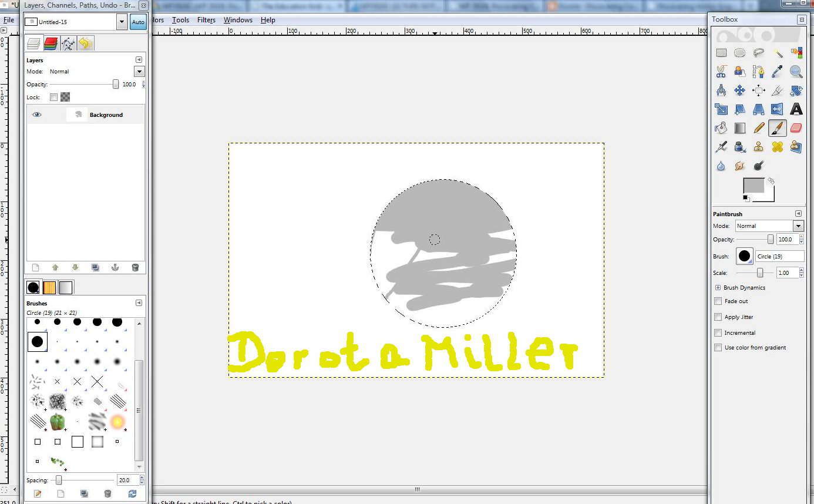Activate the Scissors Select tool
This screenshot has width=814, height=504.
point(721,72)
